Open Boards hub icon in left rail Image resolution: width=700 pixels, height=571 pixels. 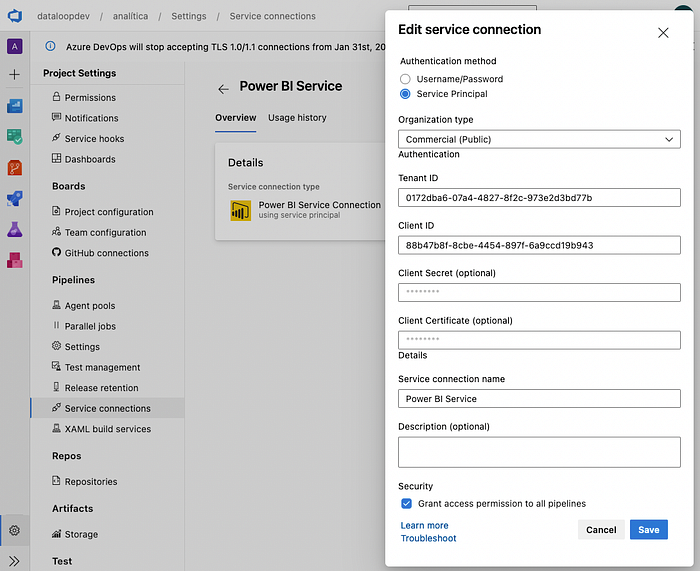coord(15,137)
